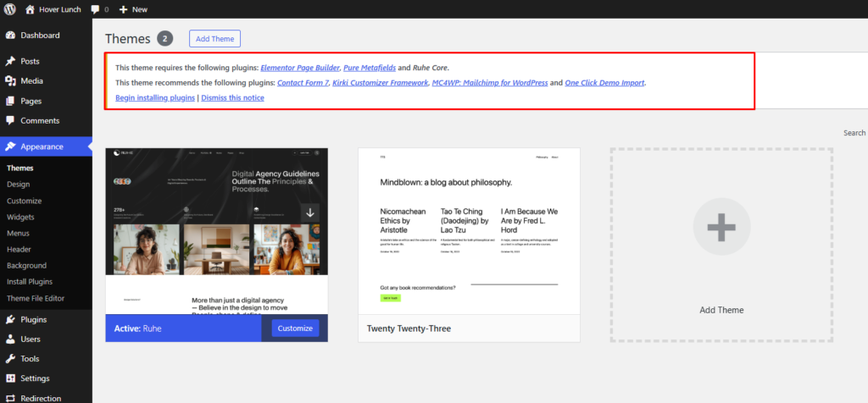Click the Appearance paintbrush icon
Image resolution: width=868 pixels, height=403 pixels.
coord(10,146)
